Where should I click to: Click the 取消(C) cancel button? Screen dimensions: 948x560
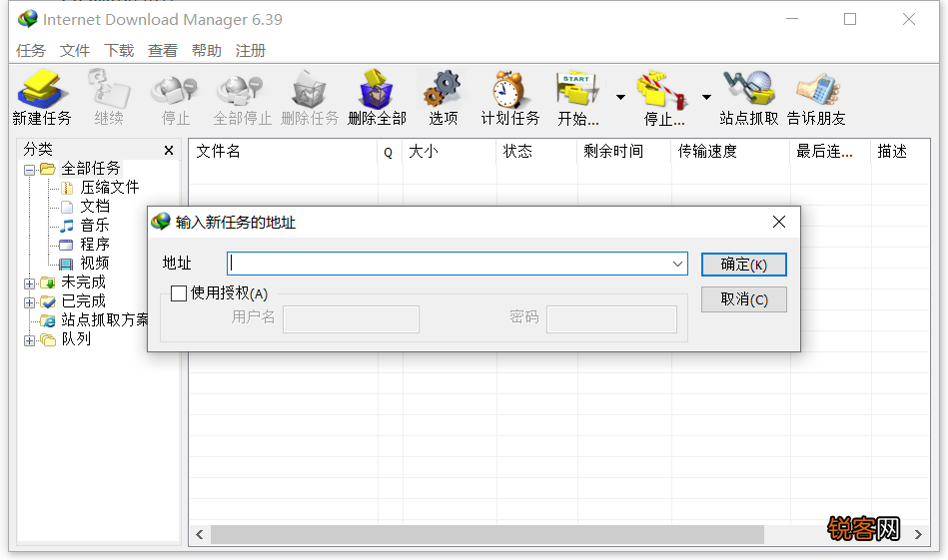click(743, 299)
